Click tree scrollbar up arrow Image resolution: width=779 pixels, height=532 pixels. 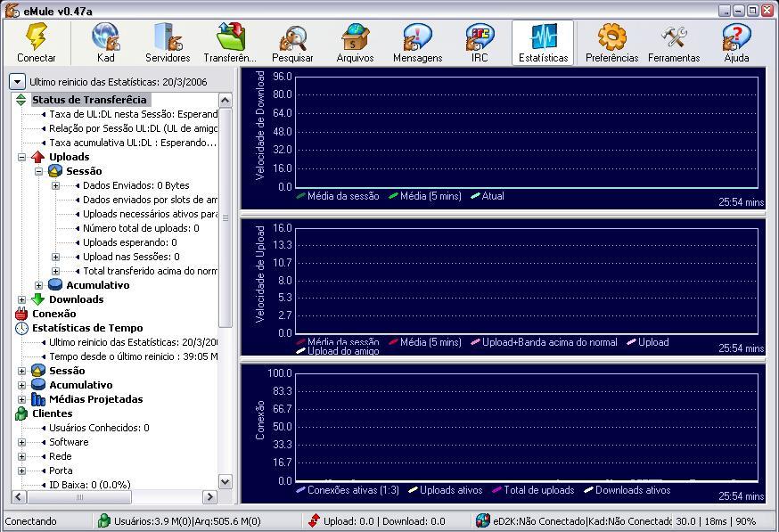coord(225,101)
